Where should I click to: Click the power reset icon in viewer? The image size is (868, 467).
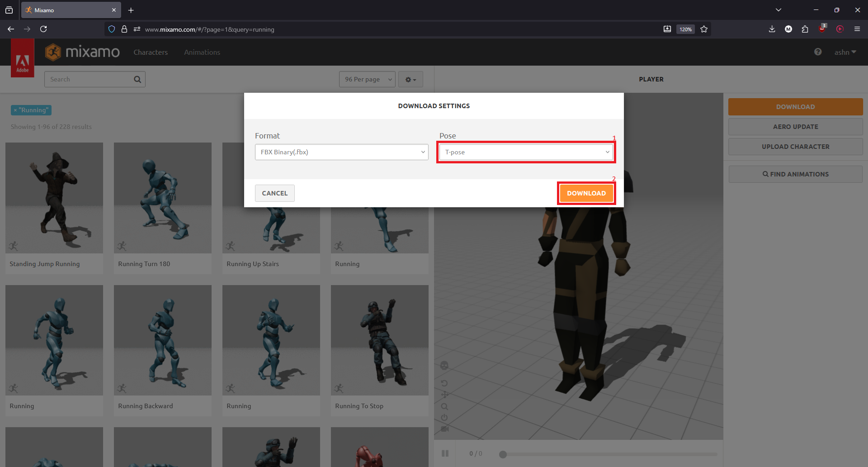444,417
